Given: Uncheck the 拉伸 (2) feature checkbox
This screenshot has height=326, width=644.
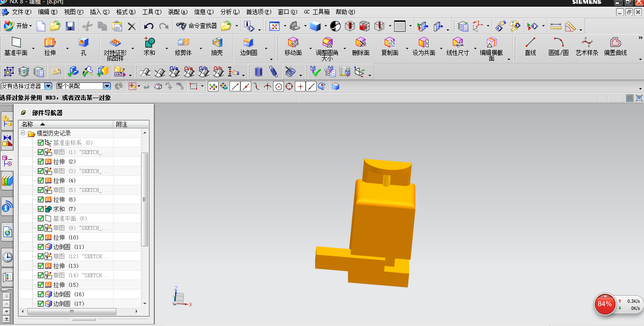Looking at the screenshot, I should [x=40, y=161].
